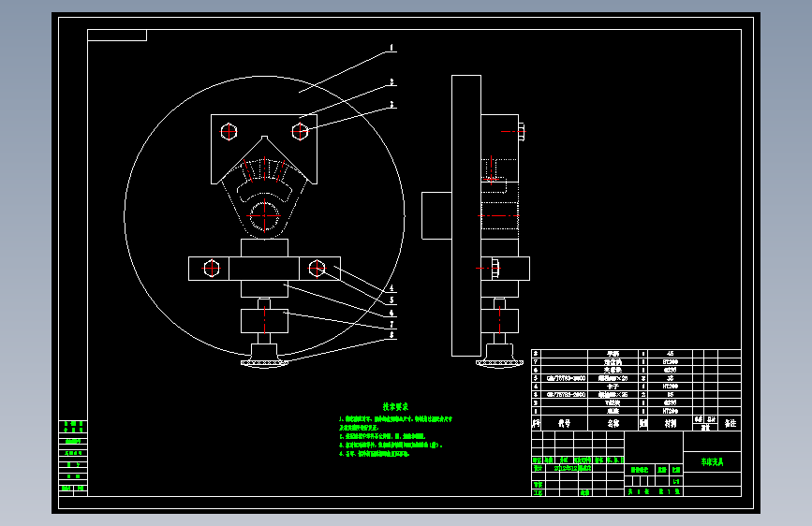
Task: Click the 代号 column header
Action: pos(564,423)
